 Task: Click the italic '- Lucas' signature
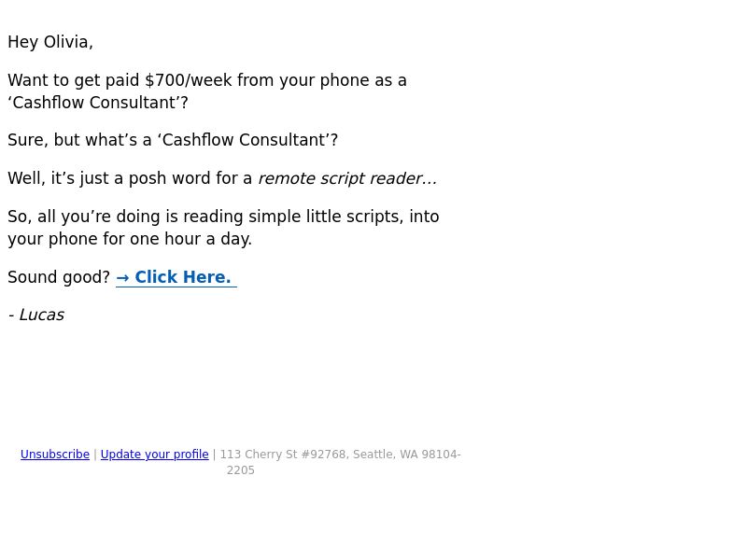tap(36, 315)
